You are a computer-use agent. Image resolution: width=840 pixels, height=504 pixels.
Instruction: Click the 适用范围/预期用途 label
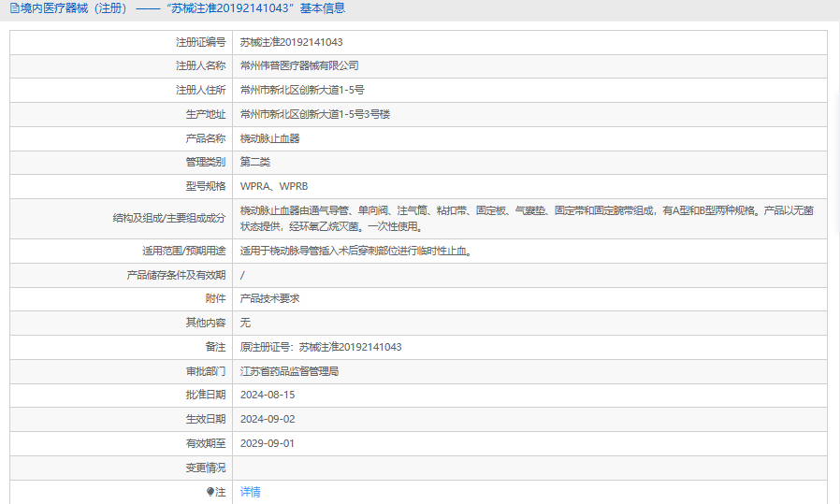[183, 251]
